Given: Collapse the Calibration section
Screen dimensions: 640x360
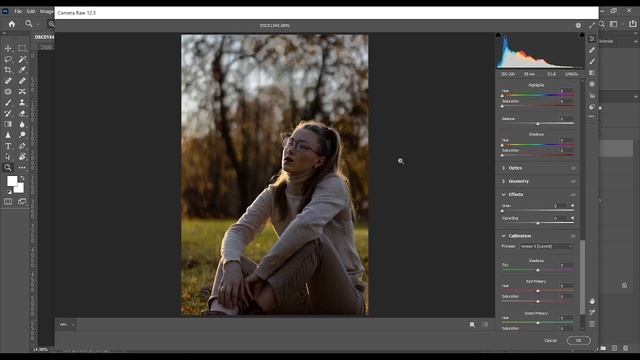Looking at the screenshot, I should 503,236.
